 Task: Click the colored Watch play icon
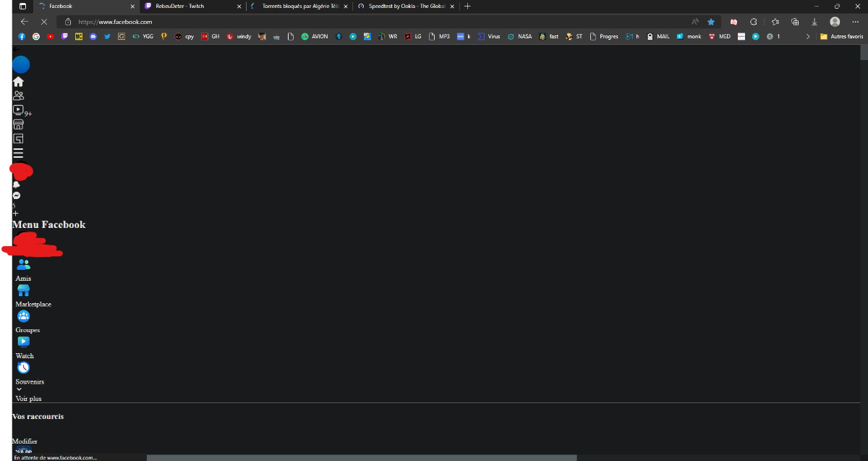coord(23,342)
